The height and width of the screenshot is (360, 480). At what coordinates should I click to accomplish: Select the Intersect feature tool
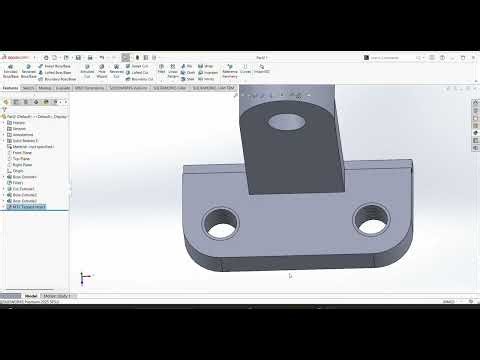[208, 72]
